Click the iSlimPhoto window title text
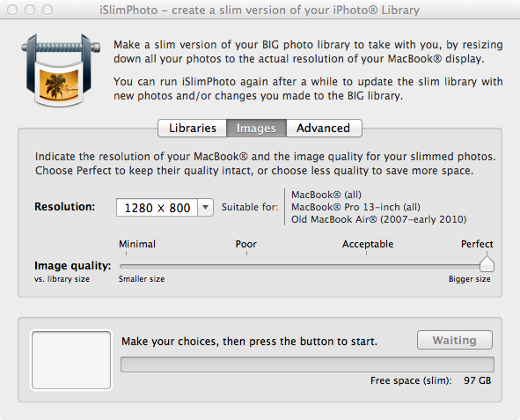 [260, 11]
